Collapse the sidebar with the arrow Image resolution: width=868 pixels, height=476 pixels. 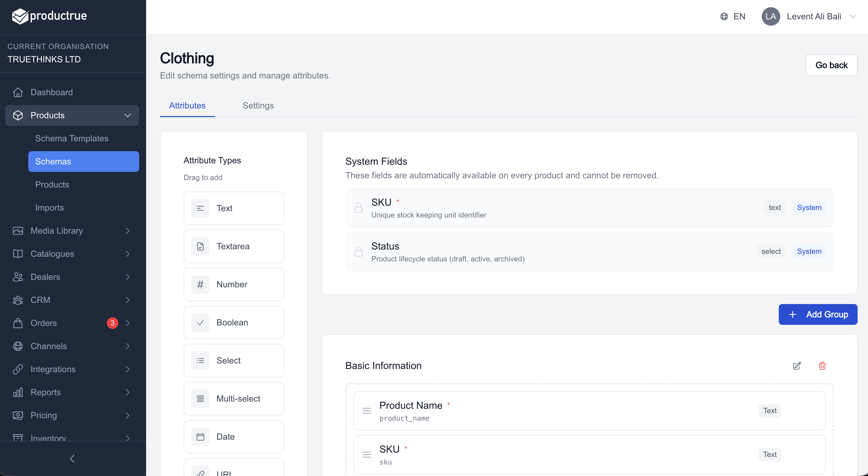pos(72,458)
